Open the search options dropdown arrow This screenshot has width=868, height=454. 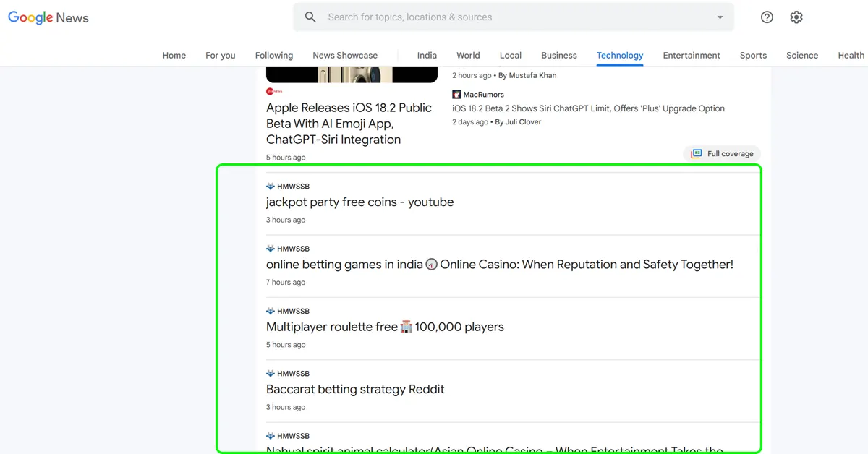pos(720,17)
